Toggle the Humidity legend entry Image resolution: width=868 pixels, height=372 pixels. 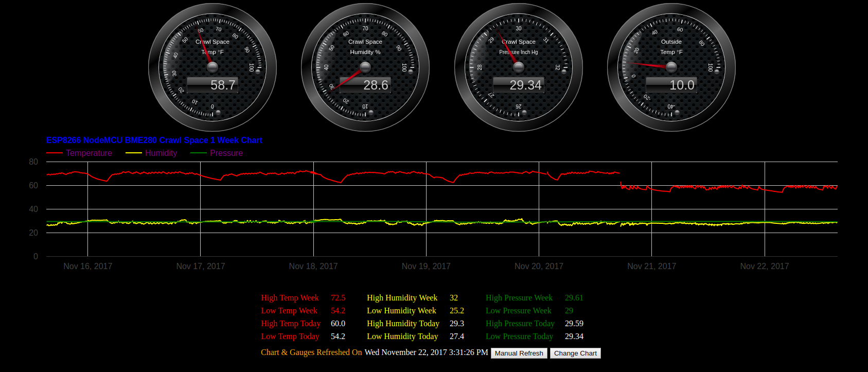tap(151, 153)
